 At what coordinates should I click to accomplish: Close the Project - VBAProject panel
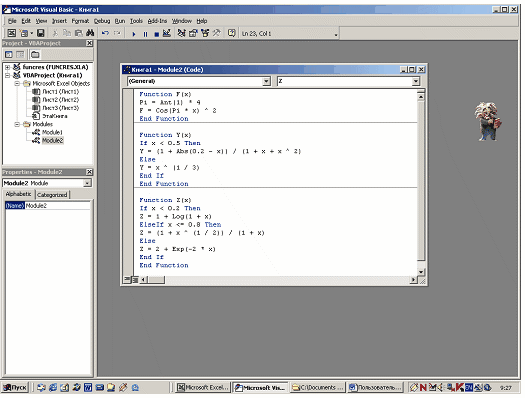[89, 43]
